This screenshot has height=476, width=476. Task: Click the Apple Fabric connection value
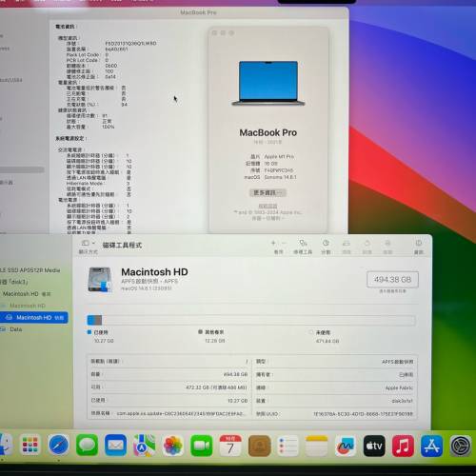pos(399,387)
